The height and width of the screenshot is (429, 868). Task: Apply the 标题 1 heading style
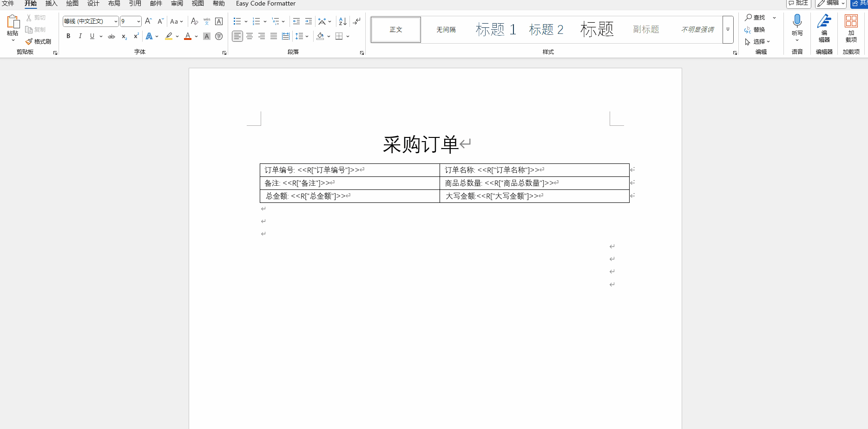click(x=496, y=30)
